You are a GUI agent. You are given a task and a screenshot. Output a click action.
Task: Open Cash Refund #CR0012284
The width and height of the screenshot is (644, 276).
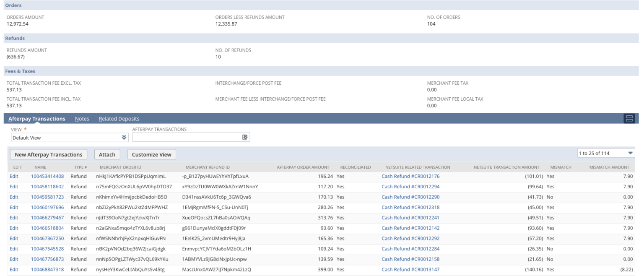coord(410,249)
